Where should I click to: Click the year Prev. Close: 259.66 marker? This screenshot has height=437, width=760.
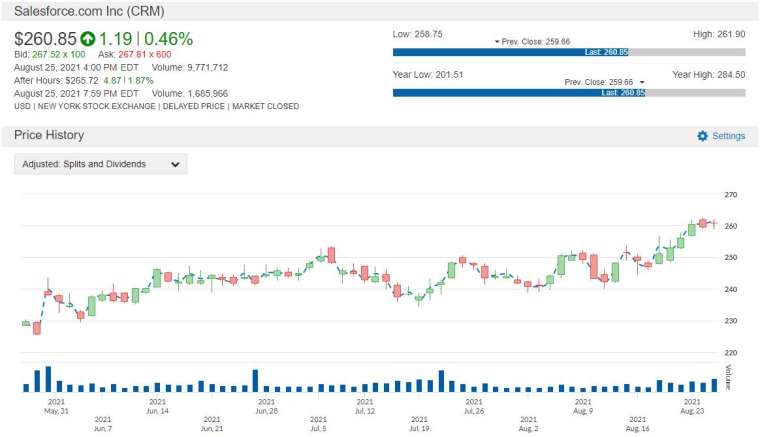[x=604, y=82]
